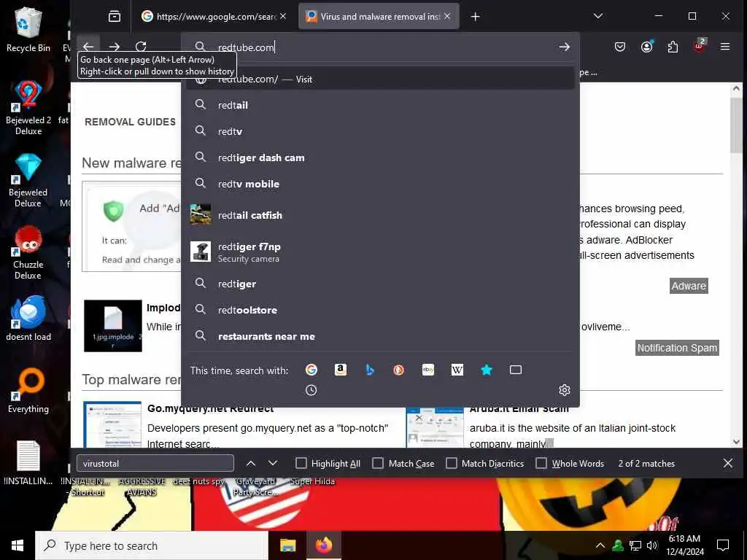The width and height of the screenshot is (747, 560).
Task: Open Aruba.it Email Scam article thumbnail
Action: (435, 427)
